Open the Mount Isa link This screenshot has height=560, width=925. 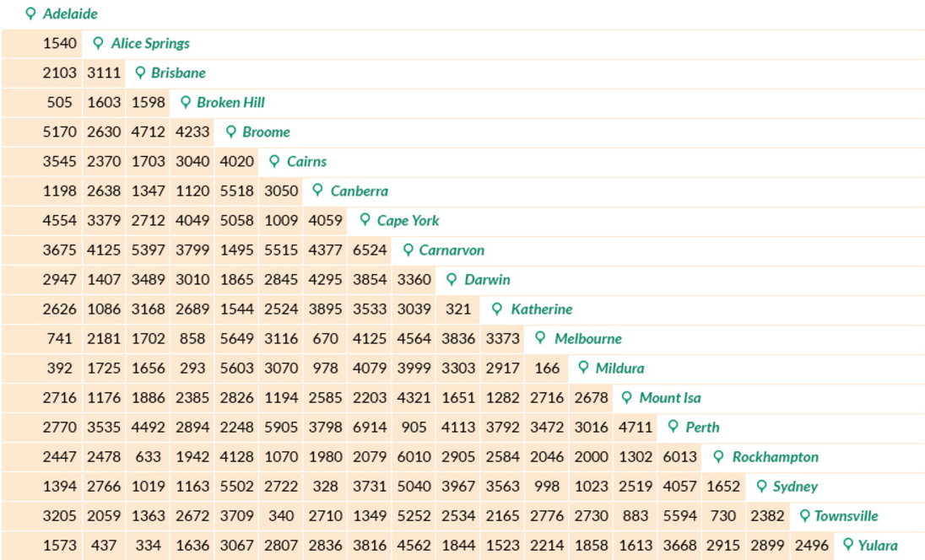[669, 398]
